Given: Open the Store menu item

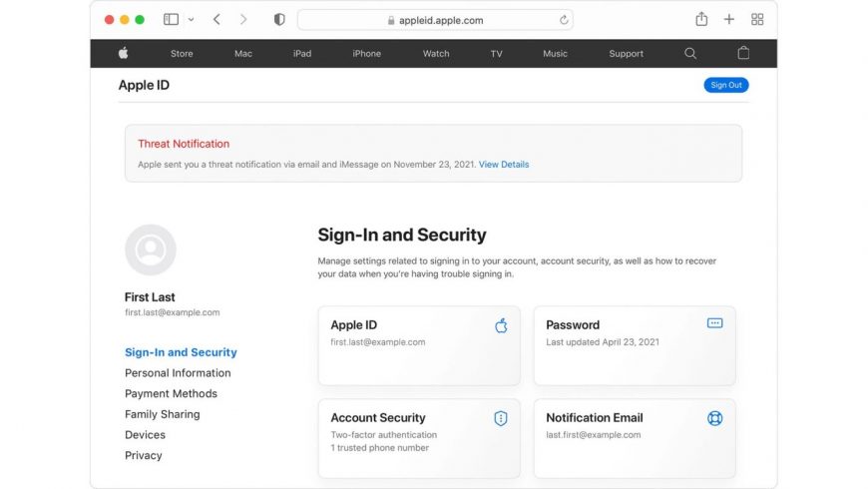Looking at the screenshot, I should click(182, 54).
